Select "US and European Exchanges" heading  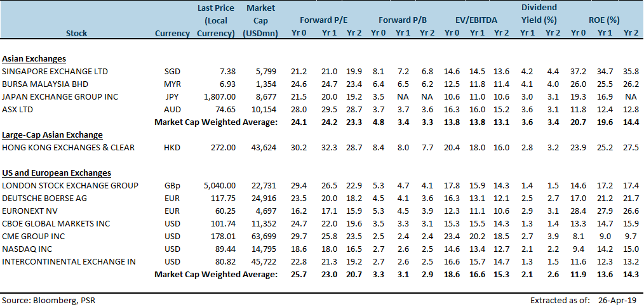click(57, 173)
